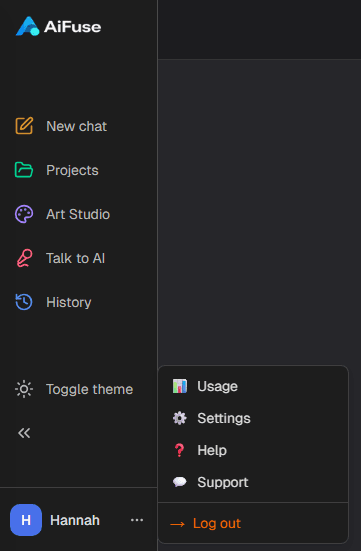
Task: Click the Log out text
Action: (x=217, y=524)
